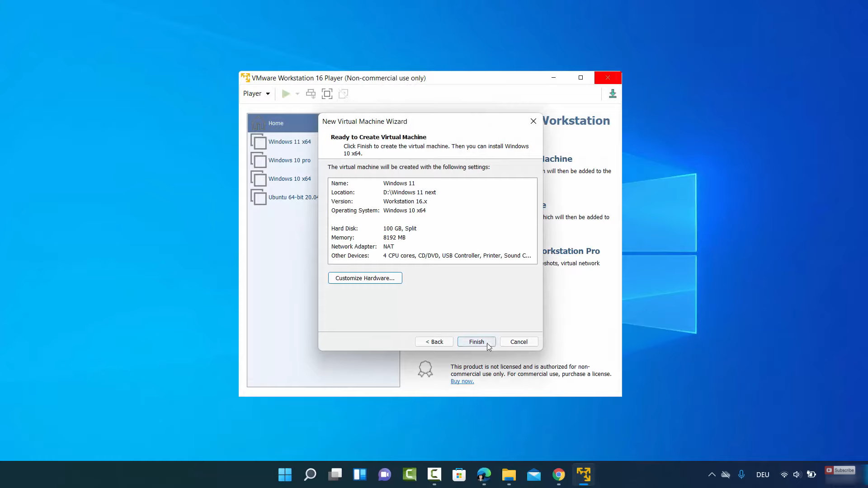Image resolution: width=868 pixels, height=488 pixels.
Task: Click the green Power On play icon
Action: [x=286, y=94]
